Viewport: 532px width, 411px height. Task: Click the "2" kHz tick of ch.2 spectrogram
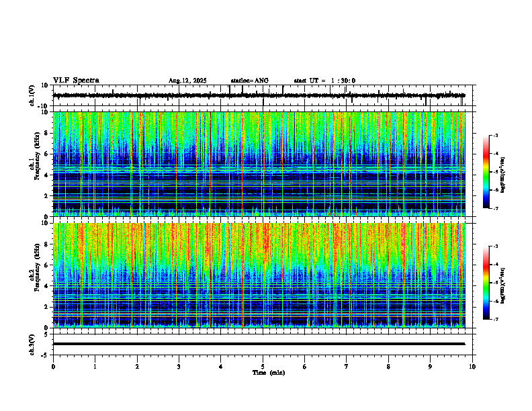[x=47, y=307]
